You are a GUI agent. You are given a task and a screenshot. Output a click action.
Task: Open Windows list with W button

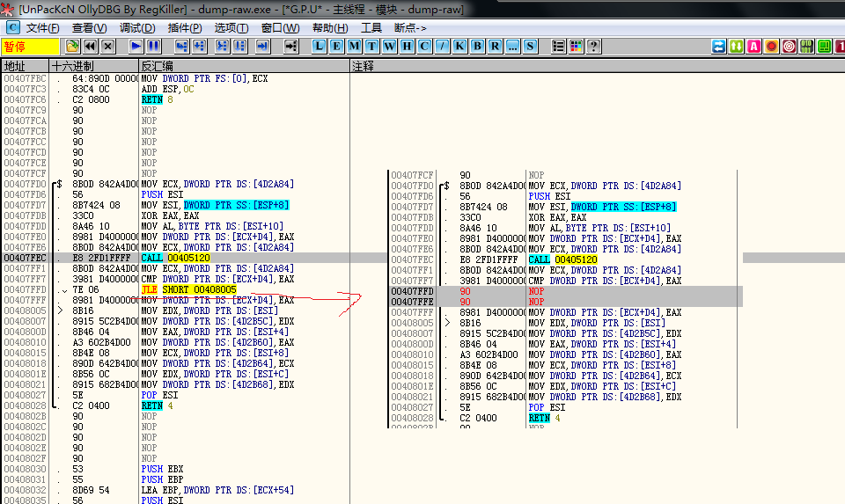(x=389, y=47)
